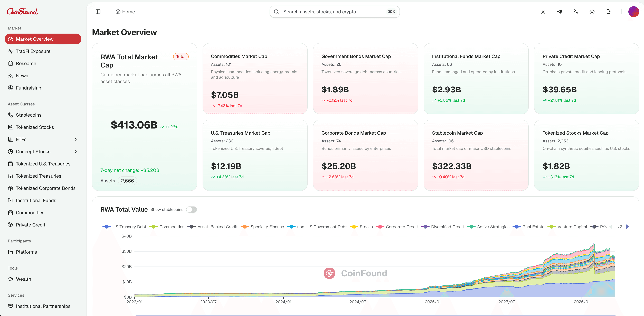Expand the ETFs submenu chevron
This screenshot has width=644, height=316.
(76, 139)
